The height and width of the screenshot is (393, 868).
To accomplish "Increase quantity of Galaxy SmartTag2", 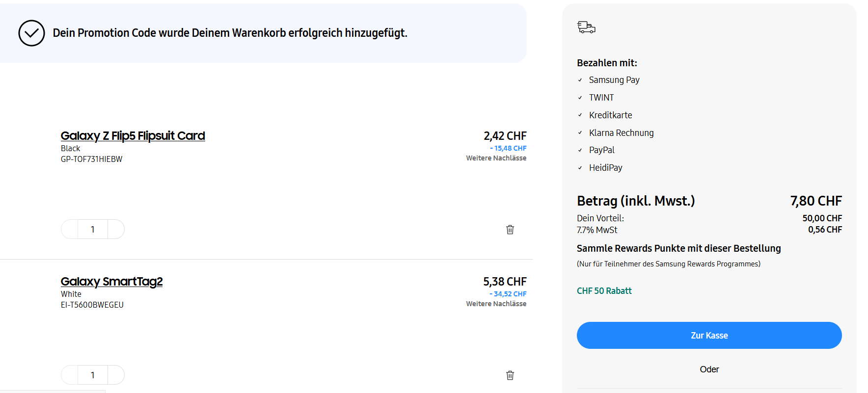I will [x=116, y=375].
